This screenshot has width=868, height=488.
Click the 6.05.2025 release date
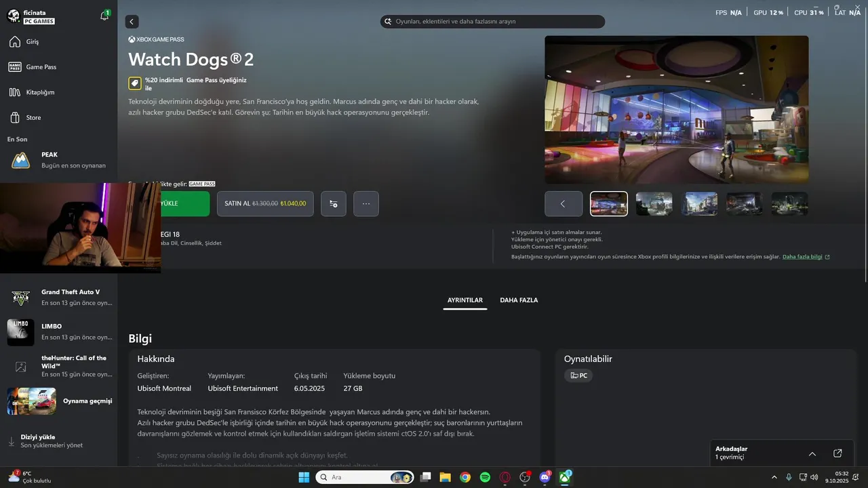pos(309,388)
